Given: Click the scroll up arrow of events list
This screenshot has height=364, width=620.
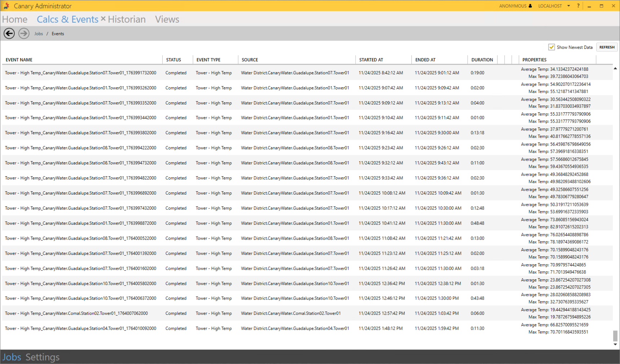Looking at the screenshot, I should (615, 68).
